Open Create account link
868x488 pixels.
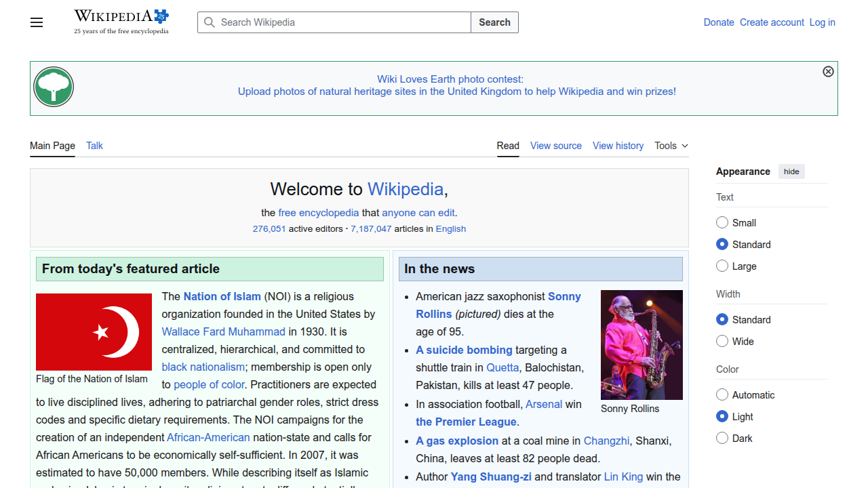(x=772, y=22)
